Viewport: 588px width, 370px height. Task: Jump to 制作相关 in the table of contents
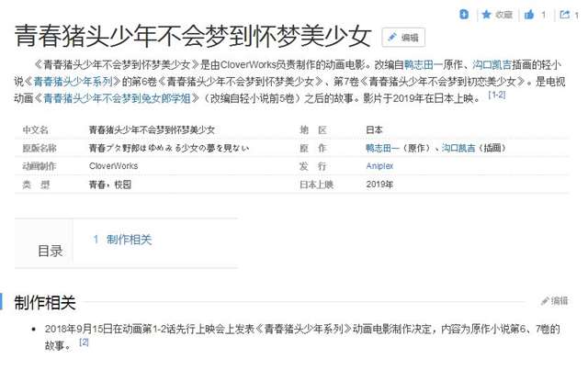point(129,240)
